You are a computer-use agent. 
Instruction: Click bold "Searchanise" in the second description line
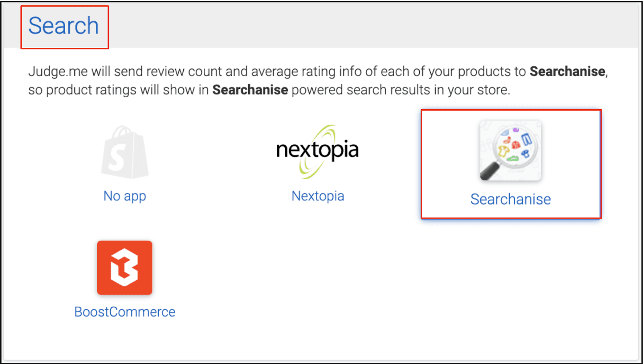250,90
